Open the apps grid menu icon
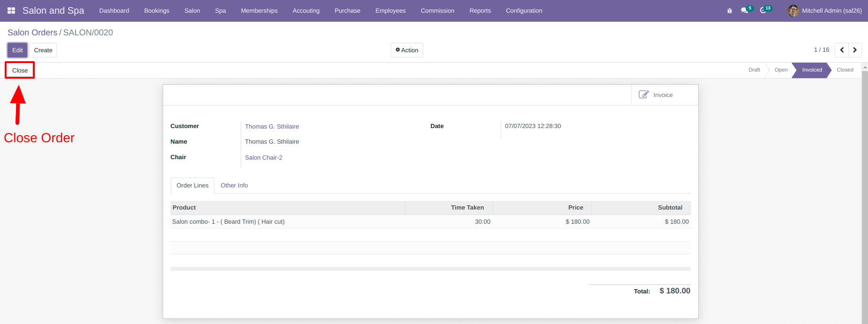Viewport: 868px width, 324px height. click(x=11, y=10)
